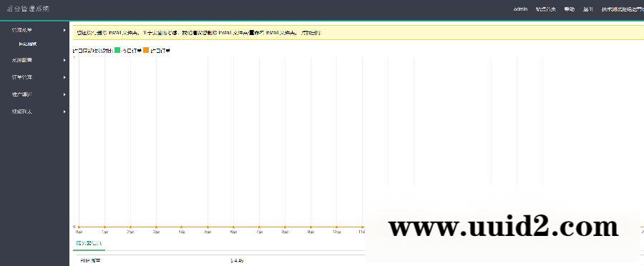Click the last link in the top header
The image size is (644, 266).
tap(623, 9)
